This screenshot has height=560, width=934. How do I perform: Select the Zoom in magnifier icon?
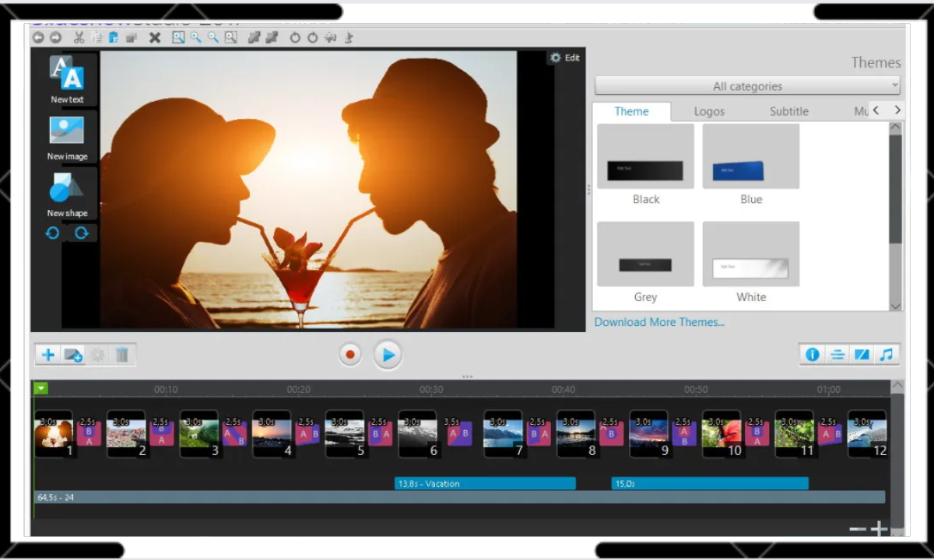195,37
